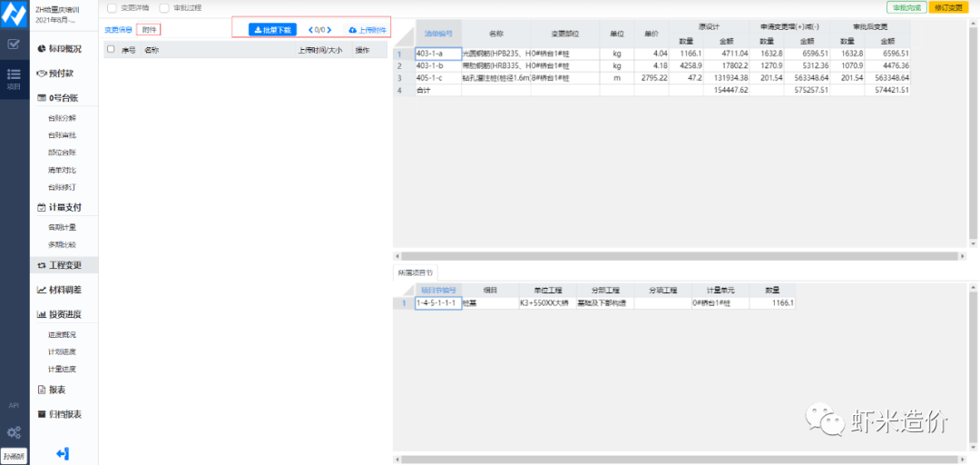Expand the 投资进度 sidebar section
Screen dimensions: 980x465
click(63, 314)
